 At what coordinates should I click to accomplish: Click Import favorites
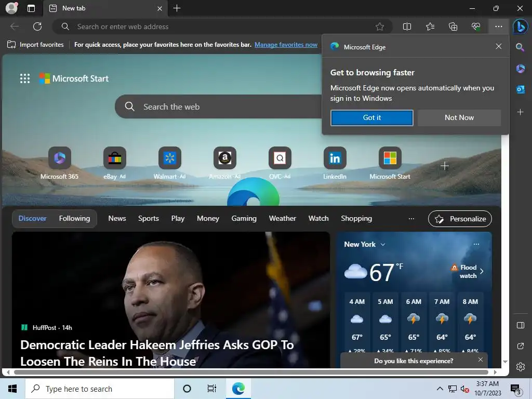coord(35,45)
